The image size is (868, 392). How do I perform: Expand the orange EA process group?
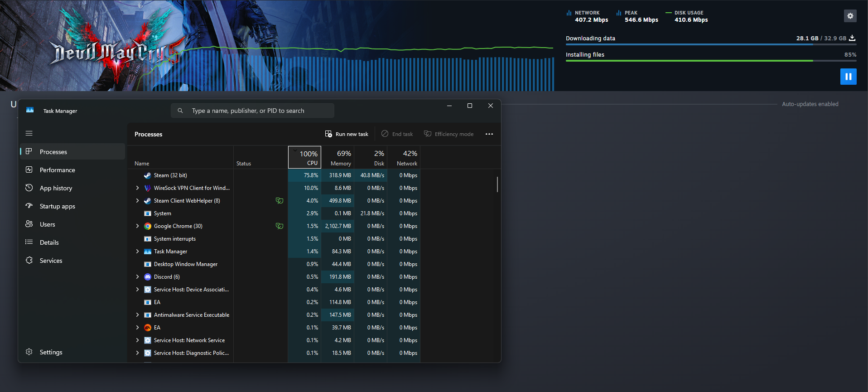point(138,328)
